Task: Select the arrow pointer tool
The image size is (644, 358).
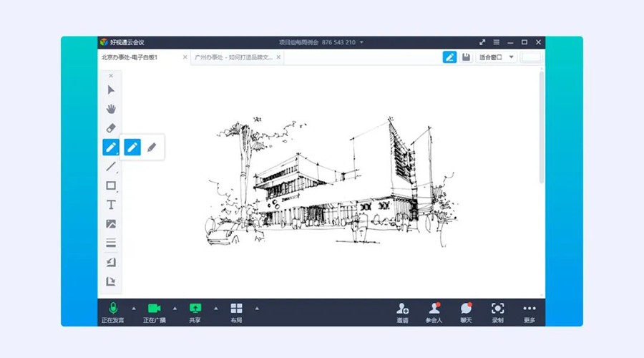Action: coord(111,90)
